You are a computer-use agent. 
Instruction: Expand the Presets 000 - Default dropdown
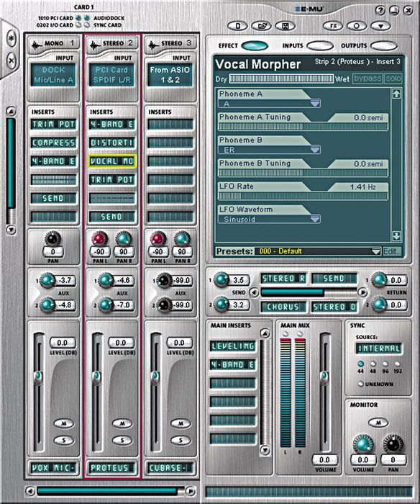(x=318, y=251)
